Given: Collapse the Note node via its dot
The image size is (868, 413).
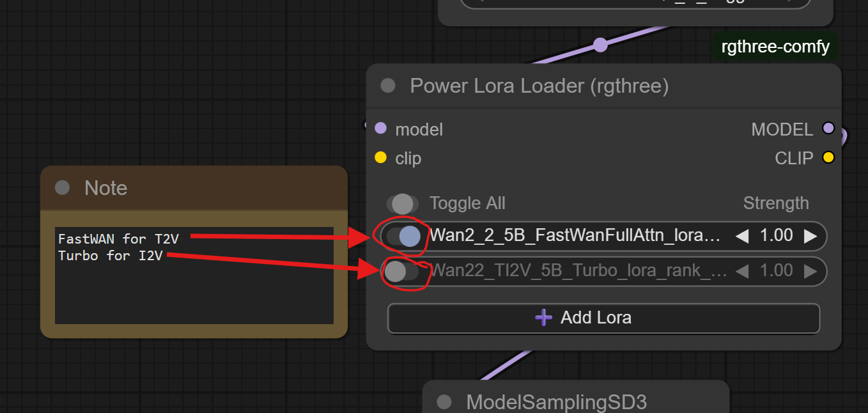Looking at the screenshot, I should pyautogui.click(x=62, y=187).
